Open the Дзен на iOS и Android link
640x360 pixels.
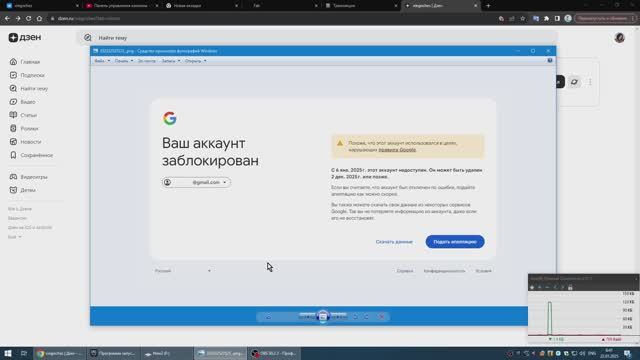[x=30, y=227]
